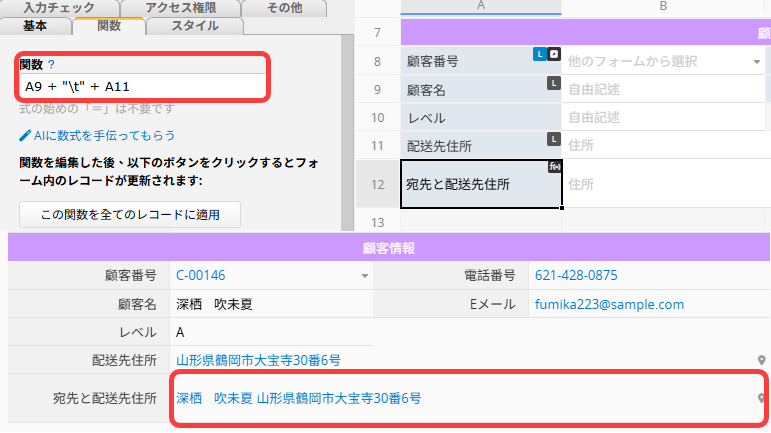The width and height of the screenshot is (771, 433).
Task: Click the 山形県鶴岡市大宝寺30番6号 address link
Action: coord(258,360)
